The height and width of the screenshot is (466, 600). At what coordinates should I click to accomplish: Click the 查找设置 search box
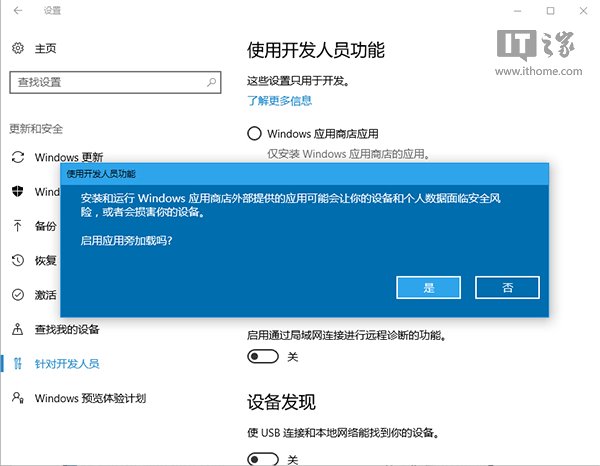pos(115,82)
